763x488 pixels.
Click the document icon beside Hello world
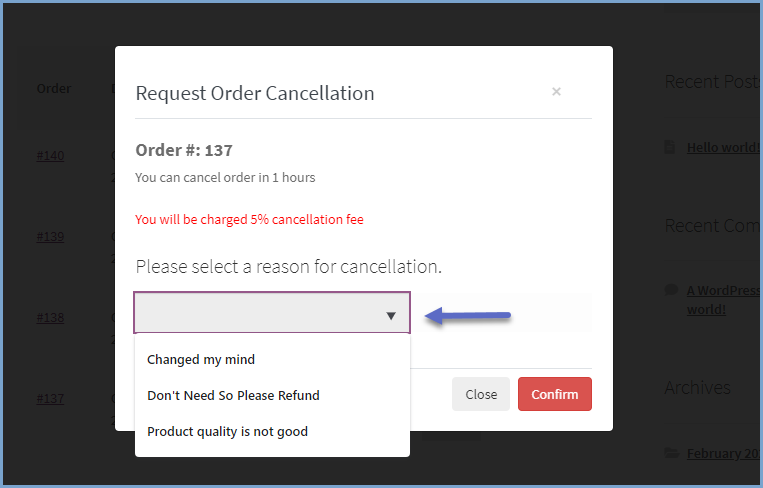[x=670, y=147]
